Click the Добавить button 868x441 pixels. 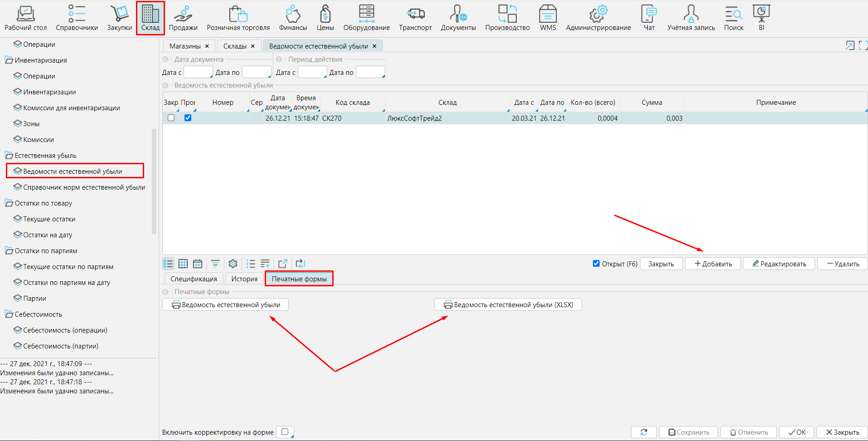pos(713,264)
